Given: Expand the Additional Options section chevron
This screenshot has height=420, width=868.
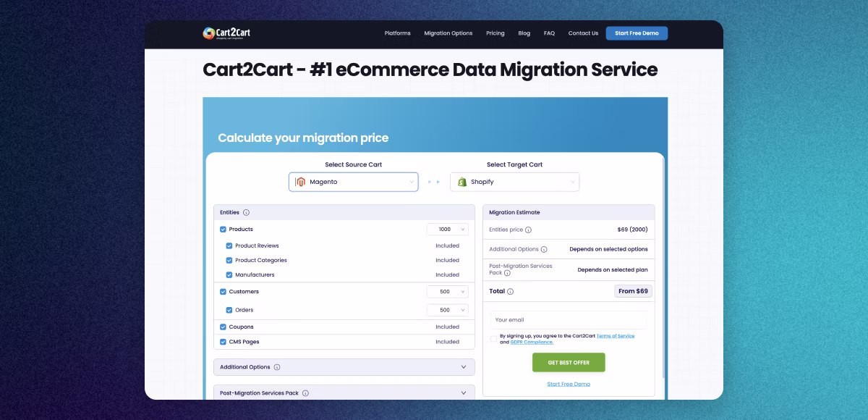Looking at the screenshot, I should (x=464, y=367).
